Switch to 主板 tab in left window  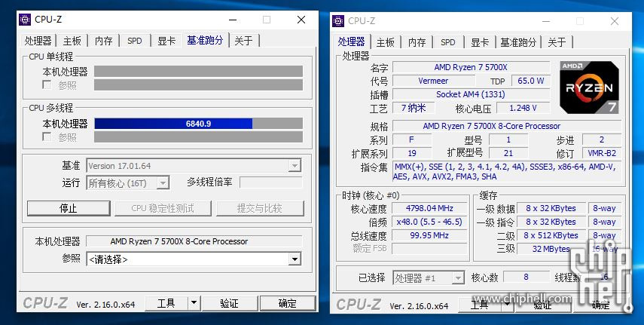pyautogui.click(x=72, y=41)
